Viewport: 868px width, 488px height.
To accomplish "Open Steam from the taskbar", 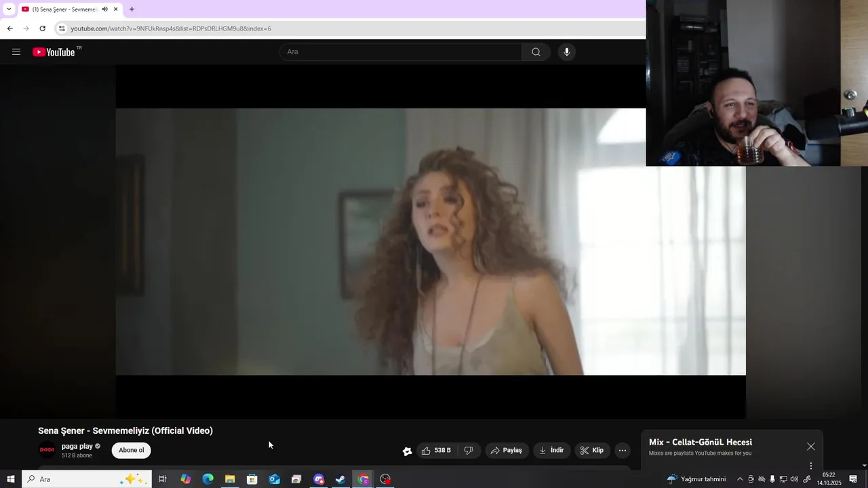I will (340, 479).
